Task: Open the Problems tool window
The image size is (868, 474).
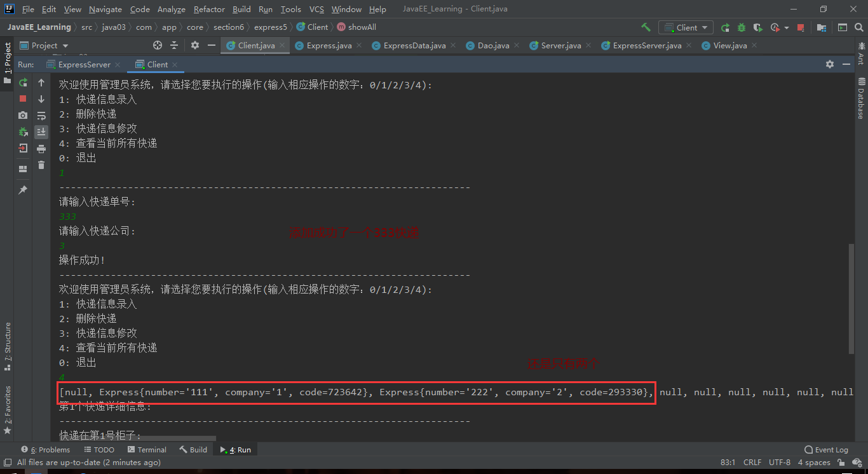Action: point(46,449)
